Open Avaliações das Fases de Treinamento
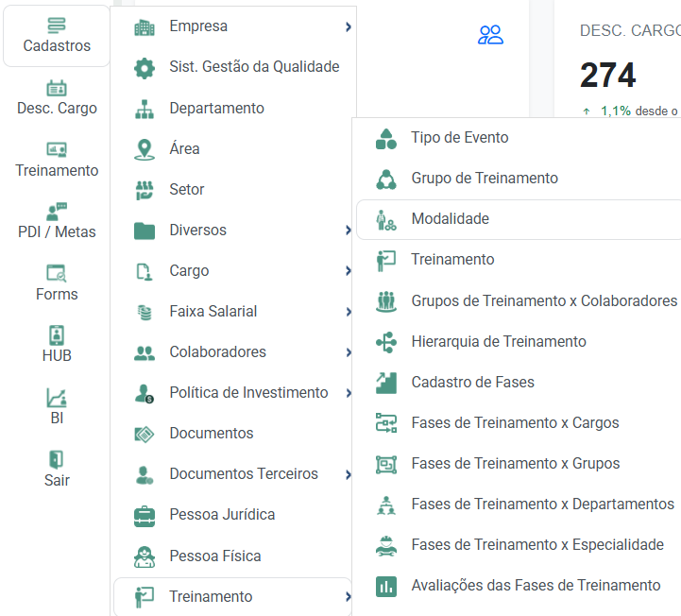The image size is (681, 616). coord(535,586)
